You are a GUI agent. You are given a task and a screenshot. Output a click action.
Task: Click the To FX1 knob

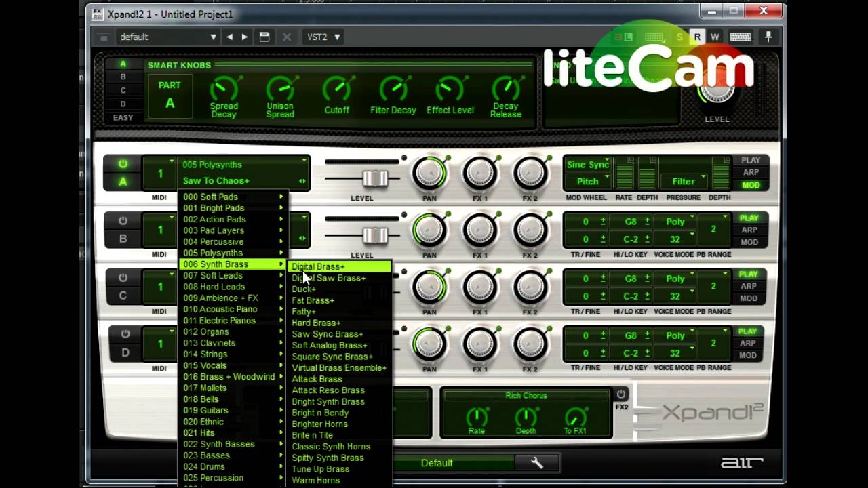tap(575, 418)
